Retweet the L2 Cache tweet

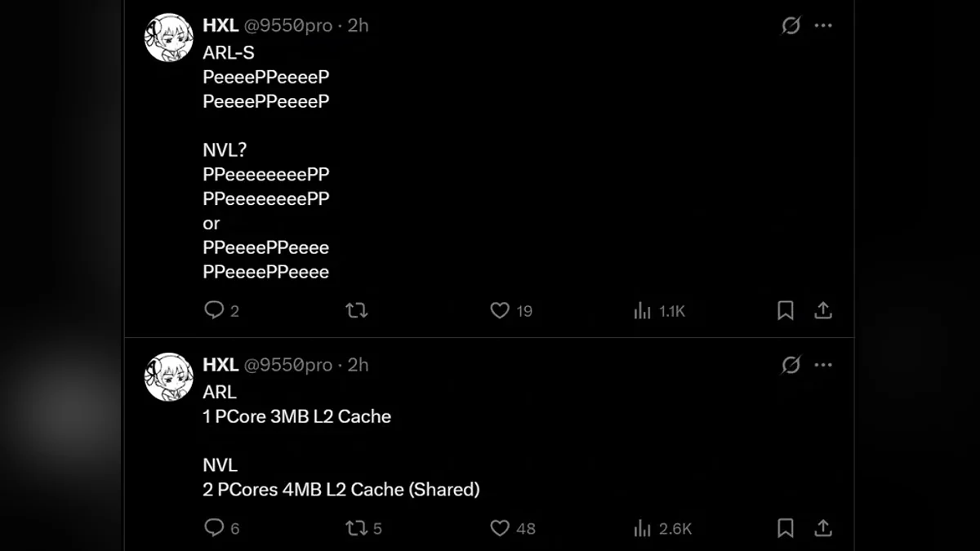[x=356, y=528]
